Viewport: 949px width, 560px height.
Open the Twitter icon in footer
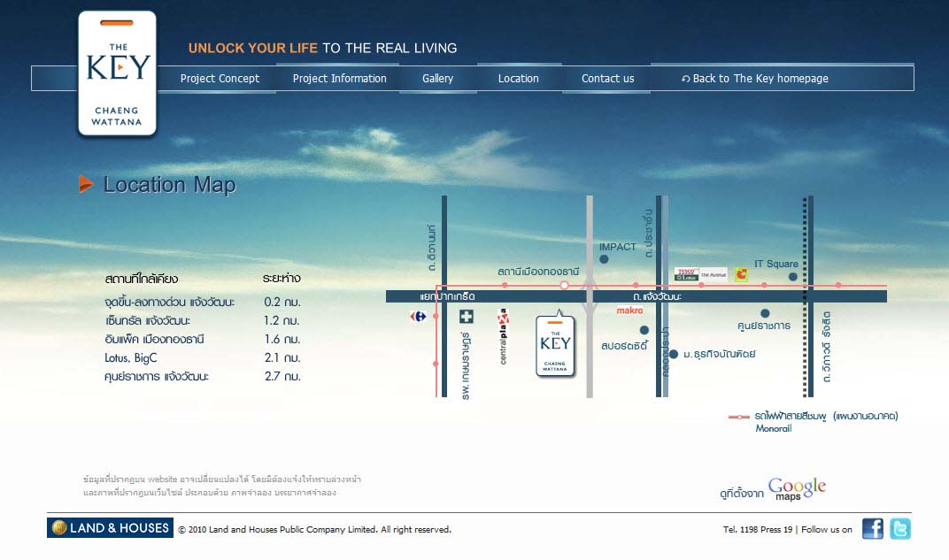pos(899,529)
